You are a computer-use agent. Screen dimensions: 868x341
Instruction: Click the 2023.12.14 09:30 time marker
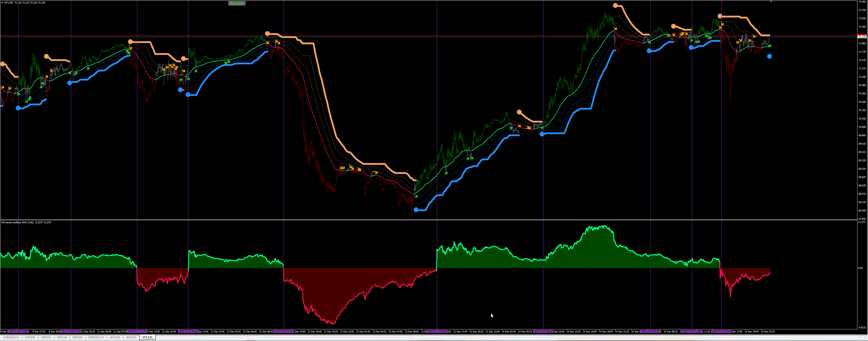(543, 332)
